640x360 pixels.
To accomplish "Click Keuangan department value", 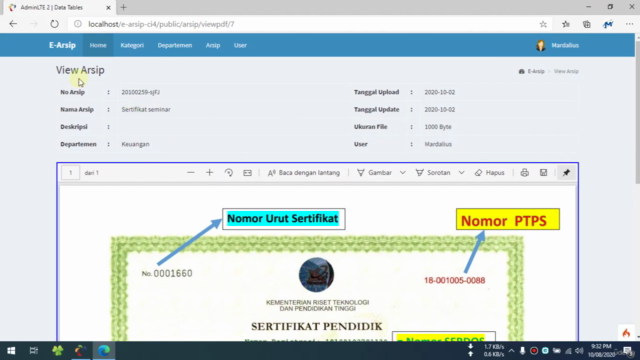I will point(135,144).
